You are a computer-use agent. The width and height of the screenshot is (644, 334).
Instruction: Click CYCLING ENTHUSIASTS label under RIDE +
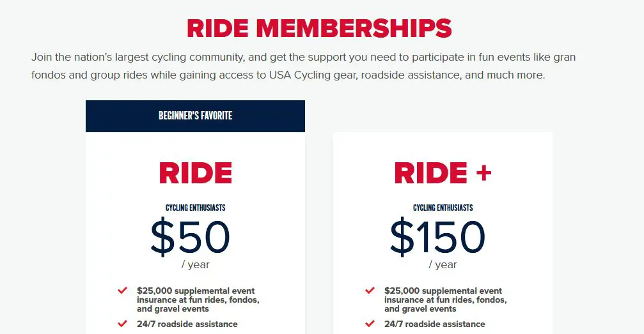443,208
